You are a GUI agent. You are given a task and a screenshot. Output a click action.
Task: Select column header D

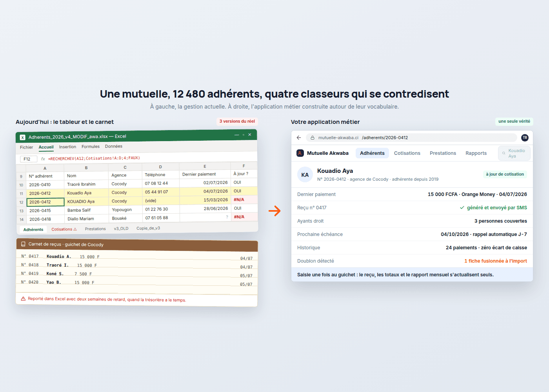tap(160, 167)
